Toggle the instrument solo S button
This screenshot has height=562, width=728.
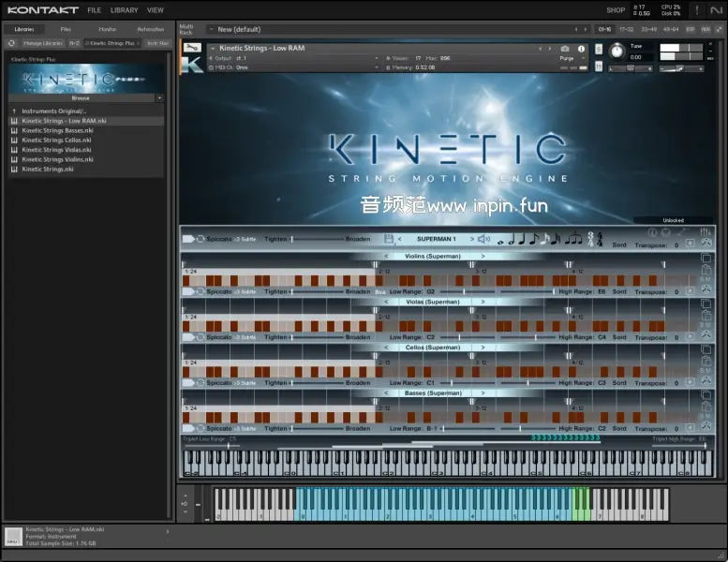[601, 47]
